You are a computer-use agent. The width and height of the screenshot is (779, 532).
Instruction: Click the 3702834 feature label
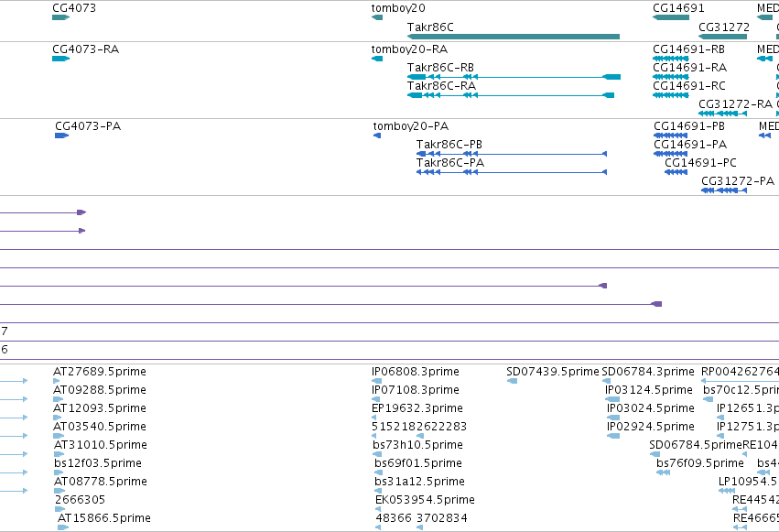pos(441,518)
